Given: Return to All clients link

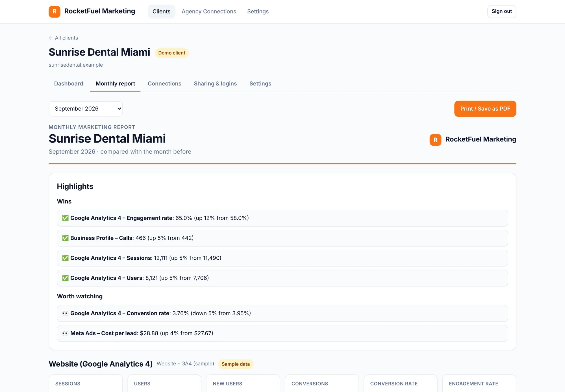Looking at the screenshot, I should 63,38.
